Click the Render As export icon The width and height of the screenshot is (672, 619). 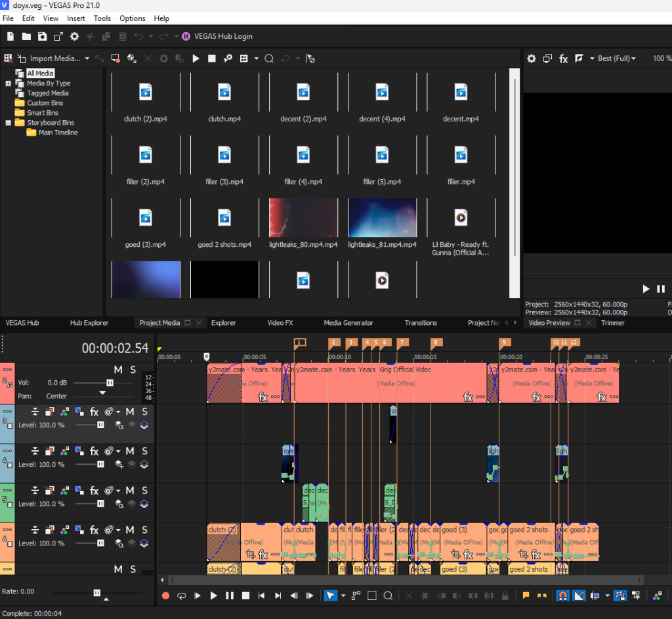(x=58, y=37)
